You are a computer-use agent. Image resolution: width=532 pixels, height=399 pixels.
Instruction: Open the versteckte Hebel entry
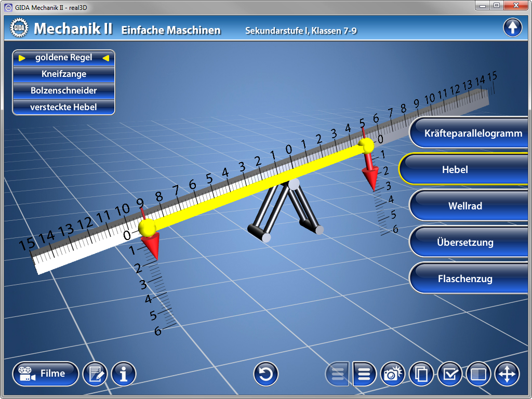[x=63, y=108]
